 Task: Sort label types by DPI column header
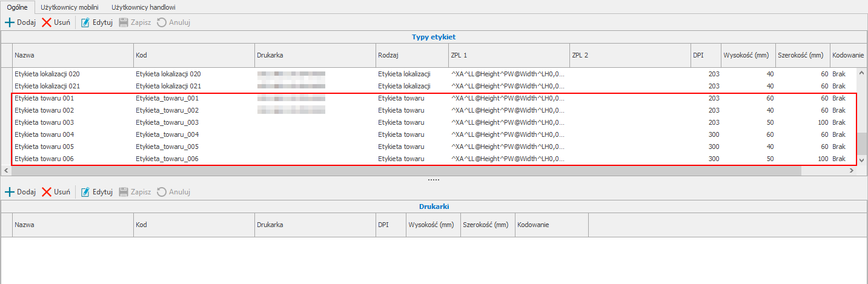tap(705, 55)
